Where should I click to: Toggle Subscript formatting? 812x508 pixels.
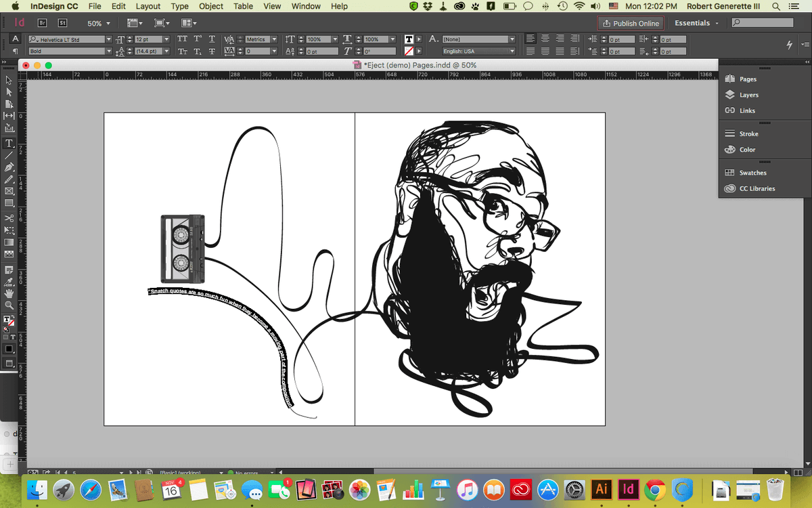[198, 51]
